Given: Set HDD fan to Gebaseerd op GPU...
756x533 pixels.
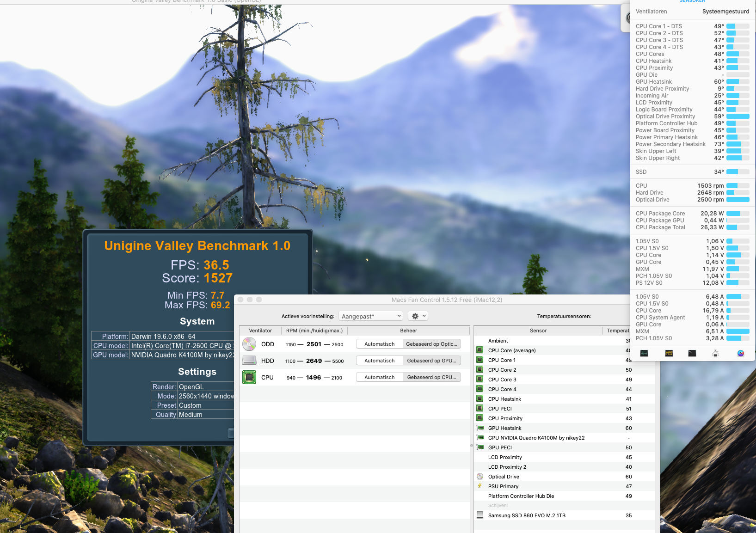Looking at the screenshot, I should [432, 361].
